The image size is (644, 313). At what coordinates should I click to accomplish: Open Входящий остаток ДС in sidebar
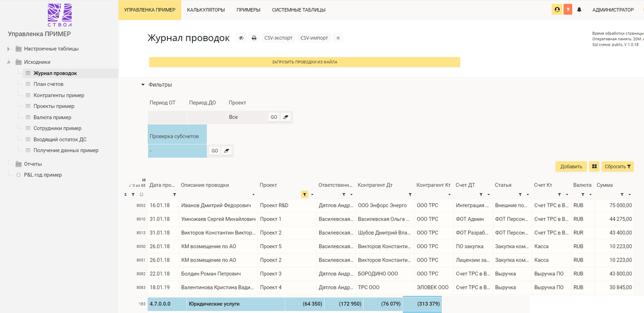pyautogui.click(x=60, y=139)
